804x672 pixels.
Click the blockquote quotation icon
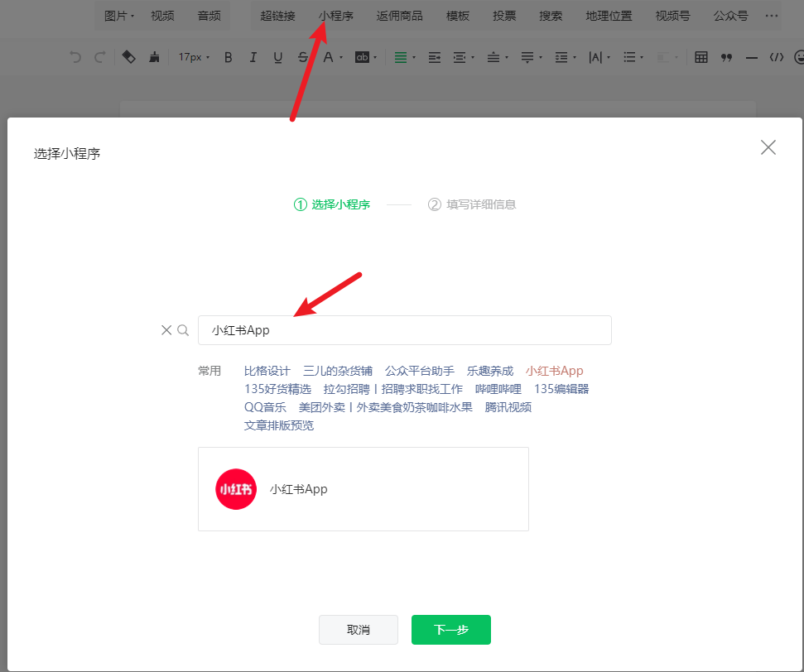[726, 57]
